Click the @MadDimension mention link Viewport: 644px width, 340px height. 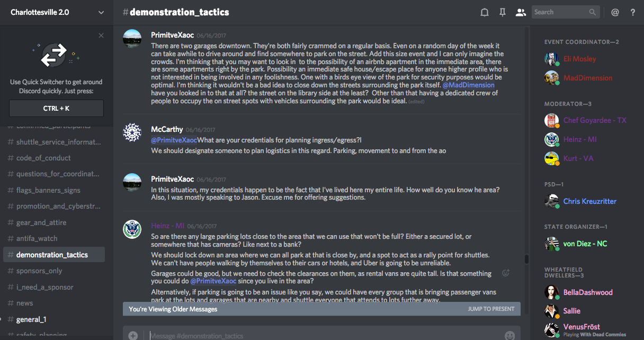pos(468,85)
